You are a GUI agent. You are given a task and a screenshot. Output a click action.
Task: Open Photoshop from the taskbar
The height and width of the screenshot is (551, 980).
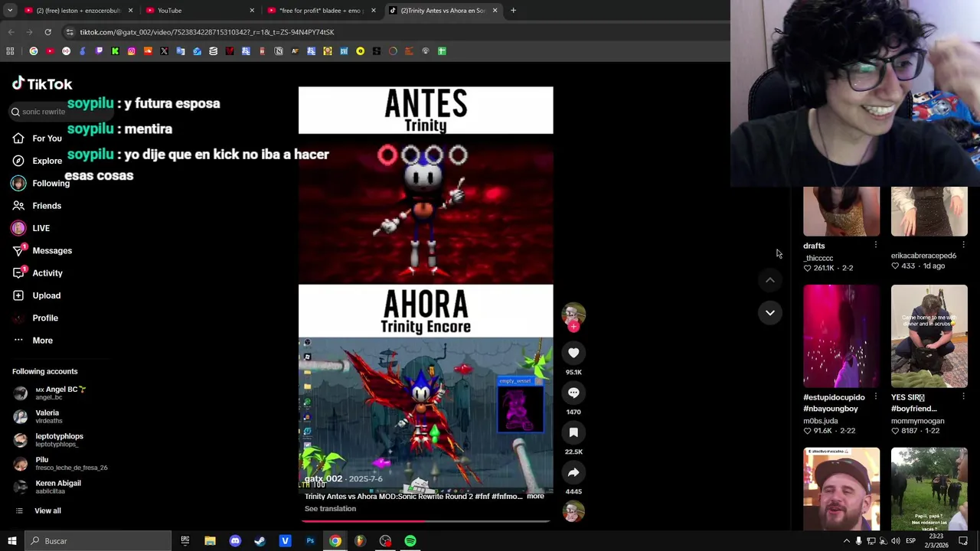[310, 541]
